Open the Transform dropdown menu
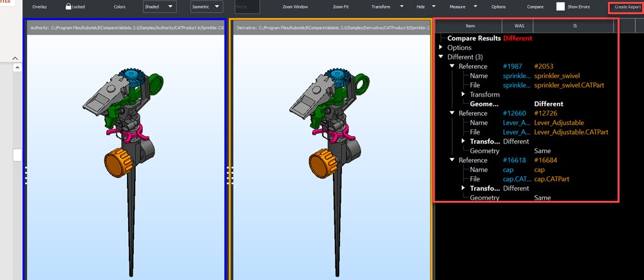644x280 pixels. (x=402, y=6)
